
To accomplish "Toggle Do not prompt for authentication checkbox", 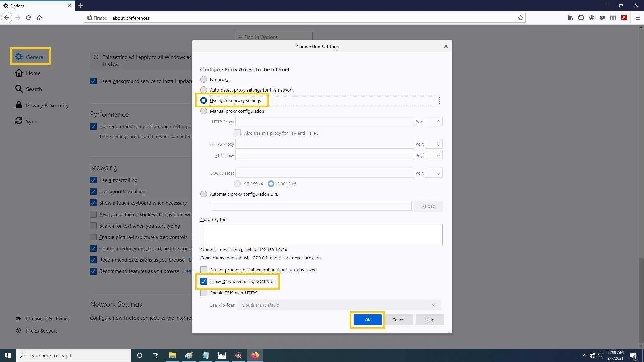I will pos(203,270).
